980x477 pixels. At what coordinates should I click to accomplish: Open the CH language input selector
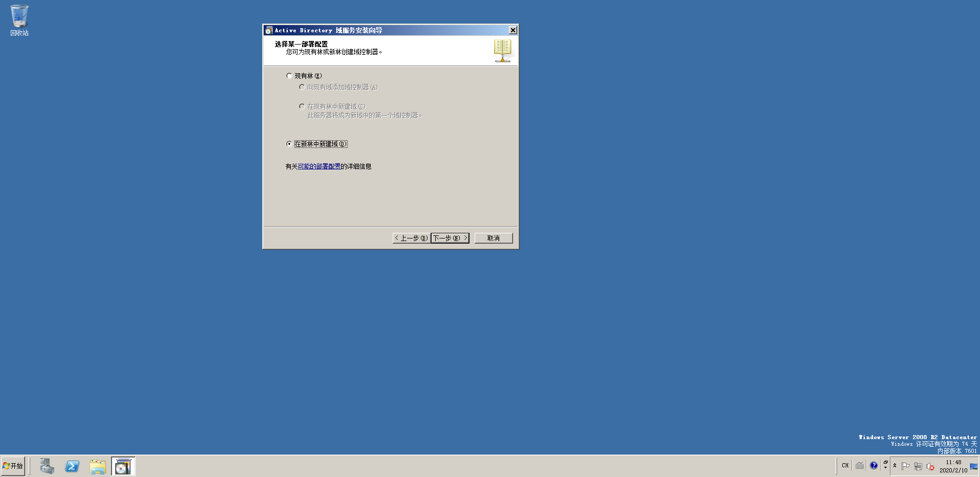[x=845, y=466]
